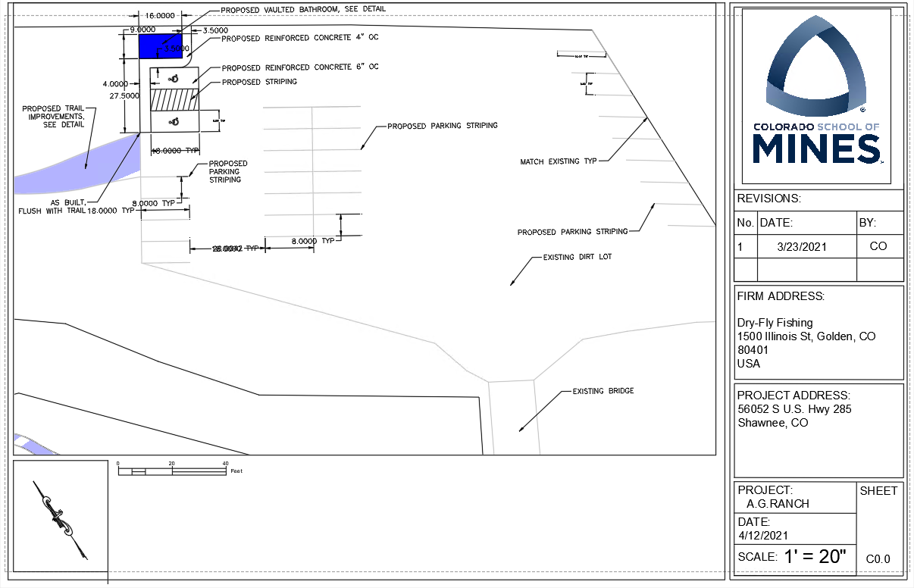Click the '56052 S U.S. Hwy 285' address line
Screen dimensions: 914x588
pyautogui.click(x=794, y=409)
